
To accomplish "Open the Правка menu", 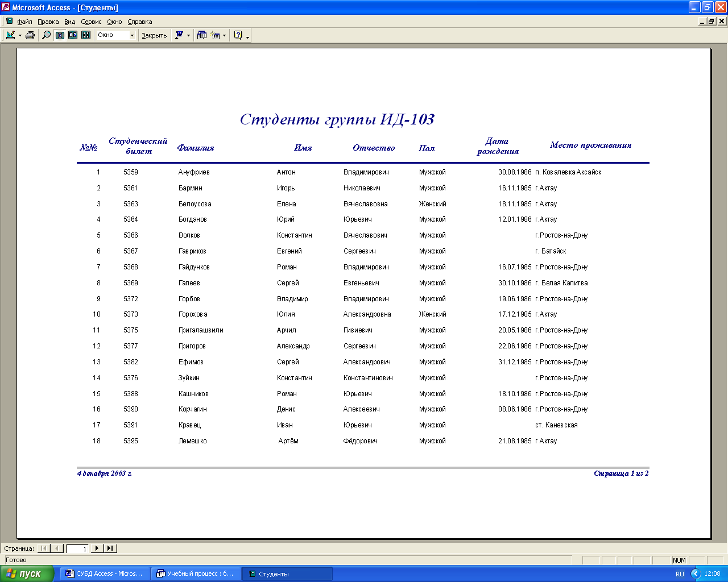I will point(48,22).
